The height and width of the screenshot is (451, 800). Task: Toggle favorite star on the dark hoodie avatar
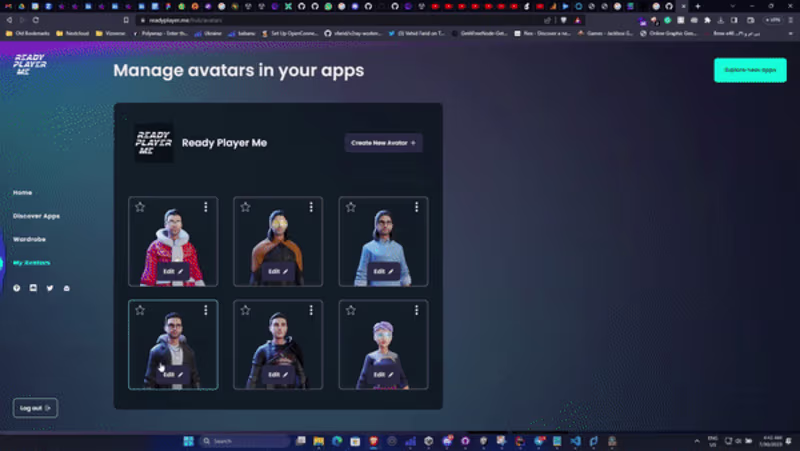tap(245, 310)
